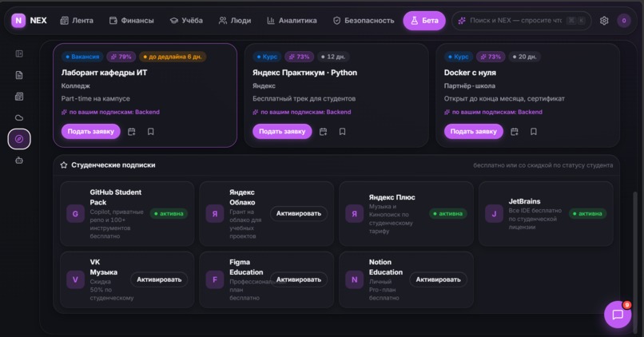Viewport: 644px width, 337px height.
Task: Open the user avatar menu
Action: tap(624, 21)
